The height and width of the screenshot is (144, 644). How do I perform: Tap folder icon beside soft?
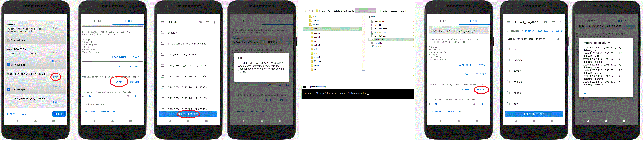click(508, 104)
